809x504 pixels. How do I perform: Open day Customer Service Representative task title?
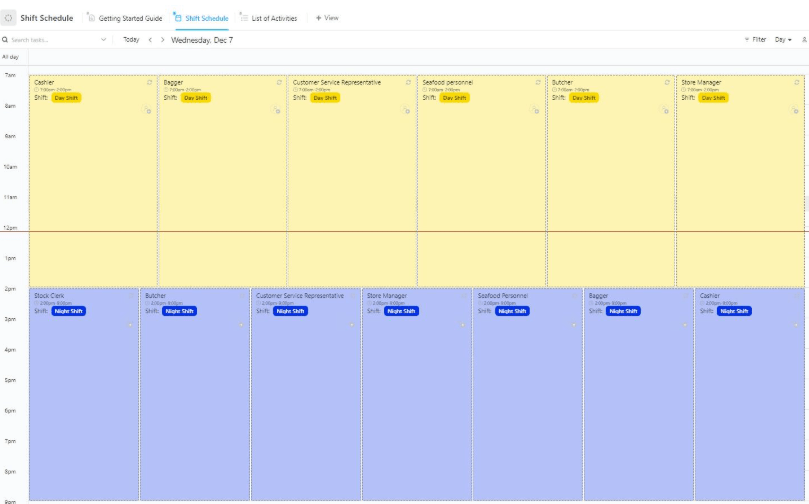pos(337,82)
